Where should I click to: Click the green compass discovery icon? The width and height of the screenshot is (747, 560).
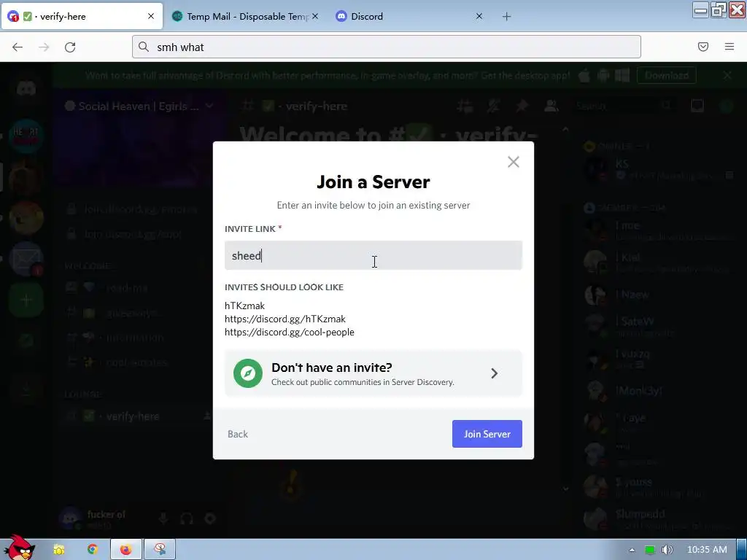coord(248,373)
